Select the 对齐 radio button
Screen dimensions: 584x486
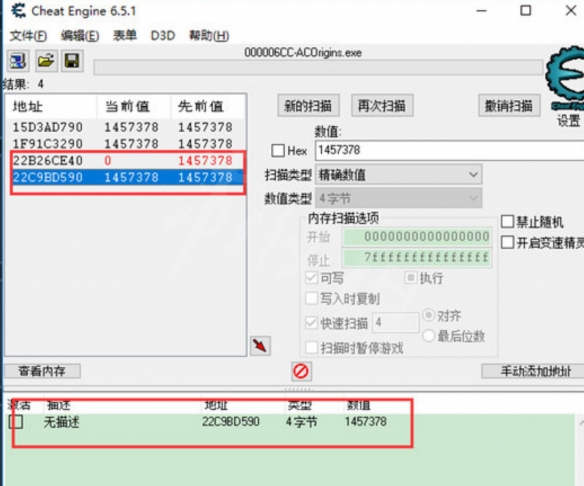429,315
